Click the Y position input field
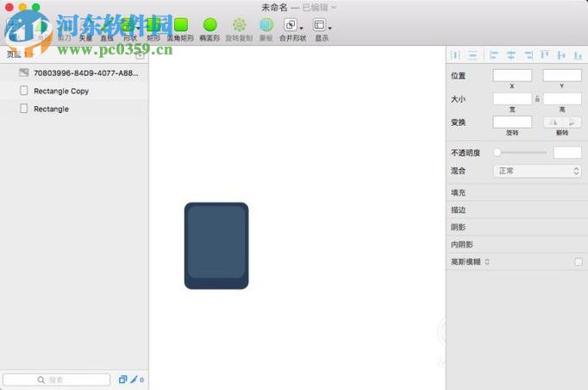 562,75
